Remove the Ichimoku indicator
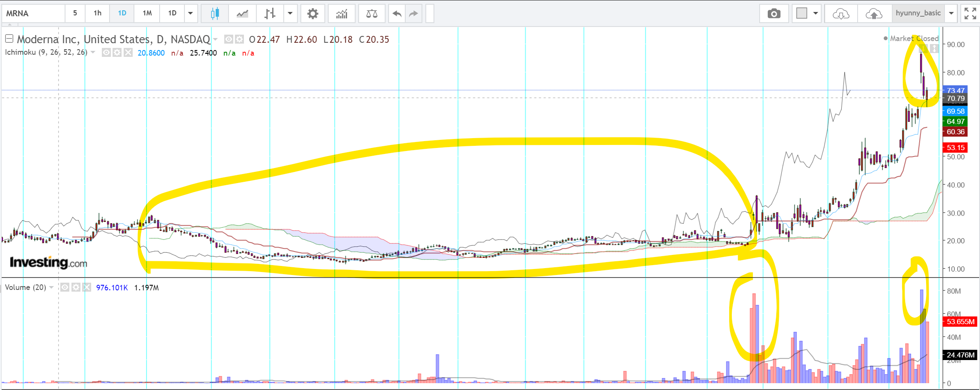The image size is (980, 390). click(128, 53)
